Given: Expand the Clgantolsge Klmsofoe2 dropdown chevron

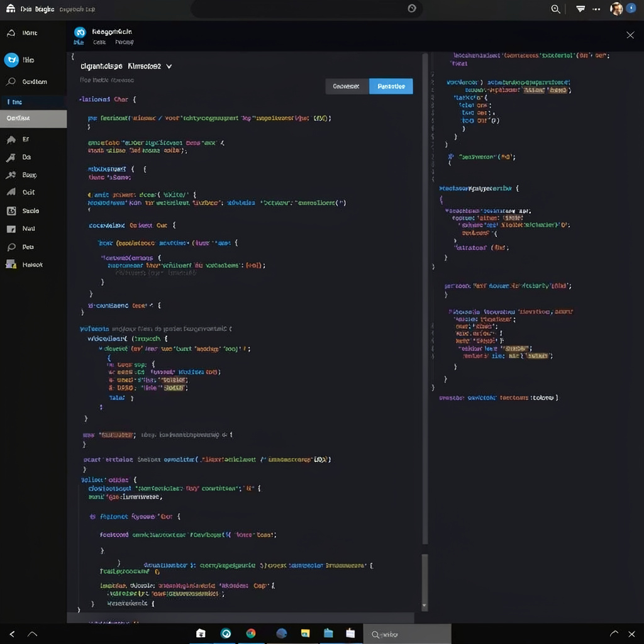Looking at the screenshot, I should pos(169,66).
